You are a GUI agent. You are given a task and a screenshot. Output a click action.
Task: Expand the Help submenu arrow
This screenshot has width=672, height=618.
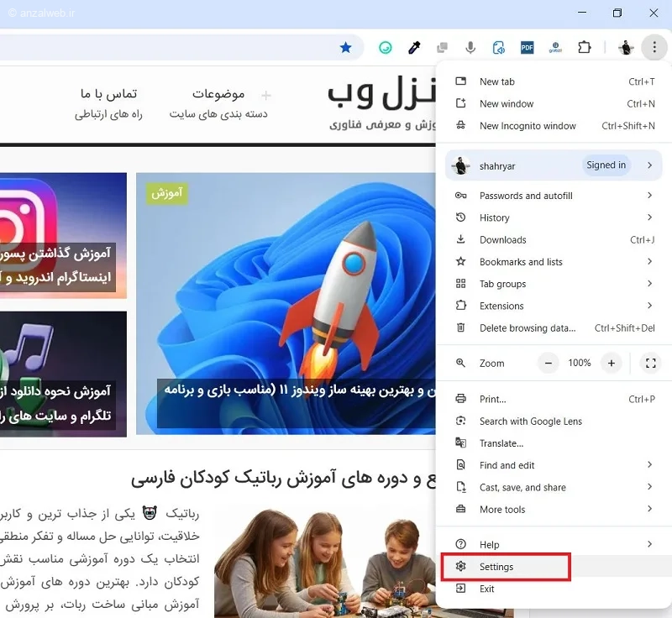pos(649,544)
